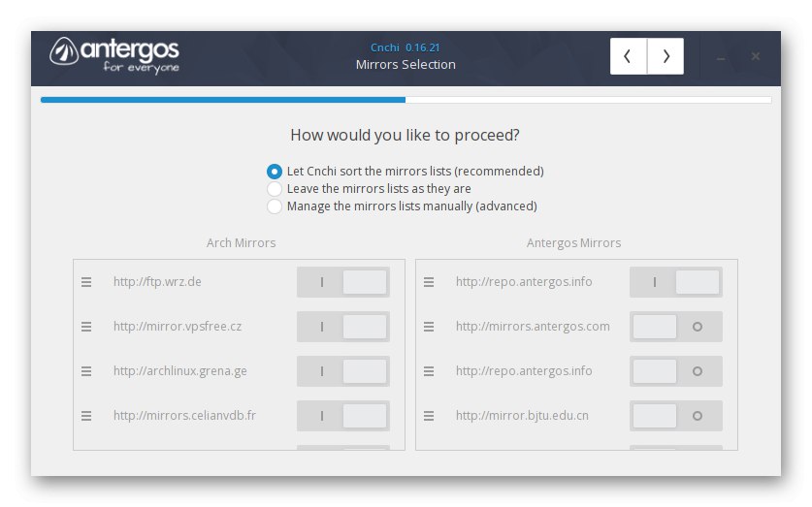Grab the drag handle beside ftp.wrz.de
Screen dimensions: 812x507
tap(86, 282)
